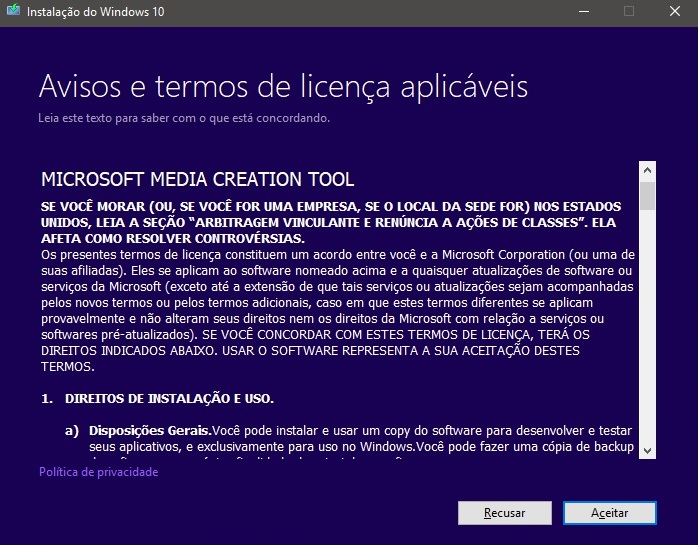Click the Aceitar button

[x=609, y=513]
